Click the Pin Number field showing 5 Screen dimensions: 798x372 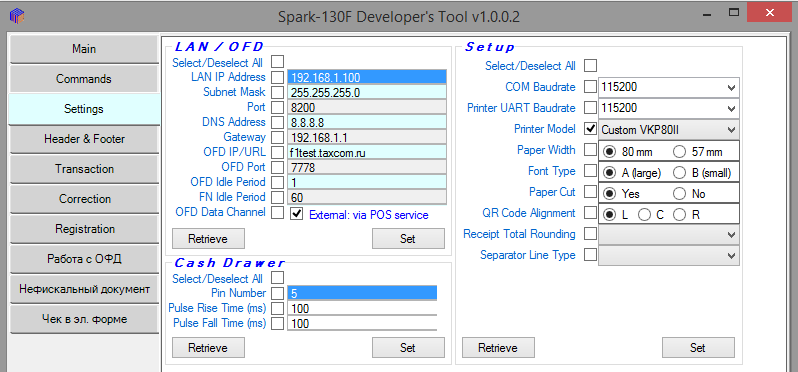(362, 293)
